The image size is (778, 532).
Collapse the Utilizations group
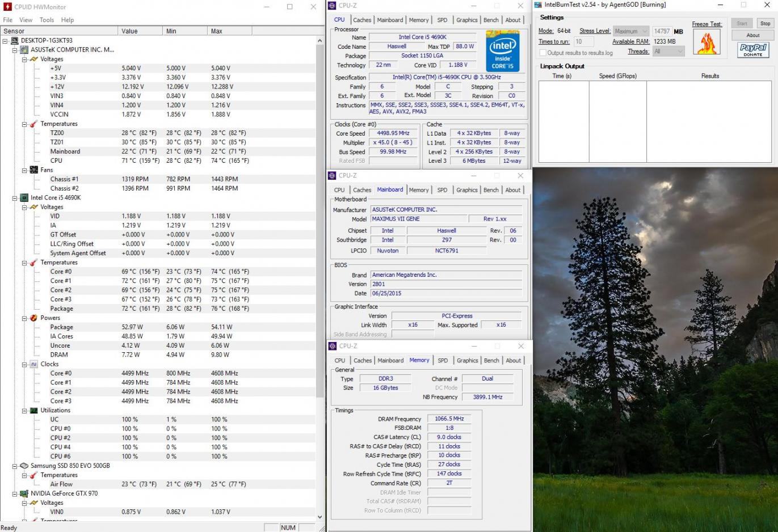(x=24, y=411)
